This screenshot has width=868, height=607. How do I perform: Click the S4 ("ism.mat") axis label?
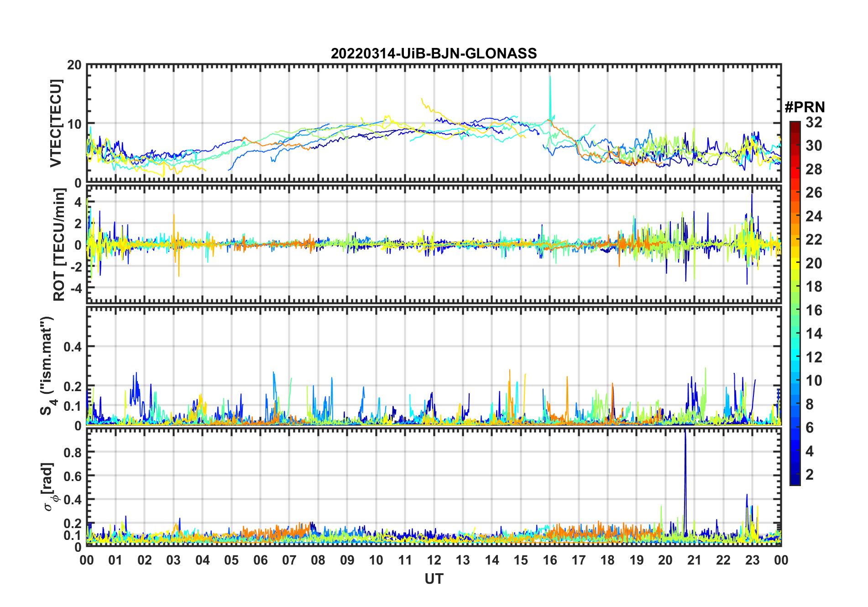pyautogui.click(x=47, y=366)
